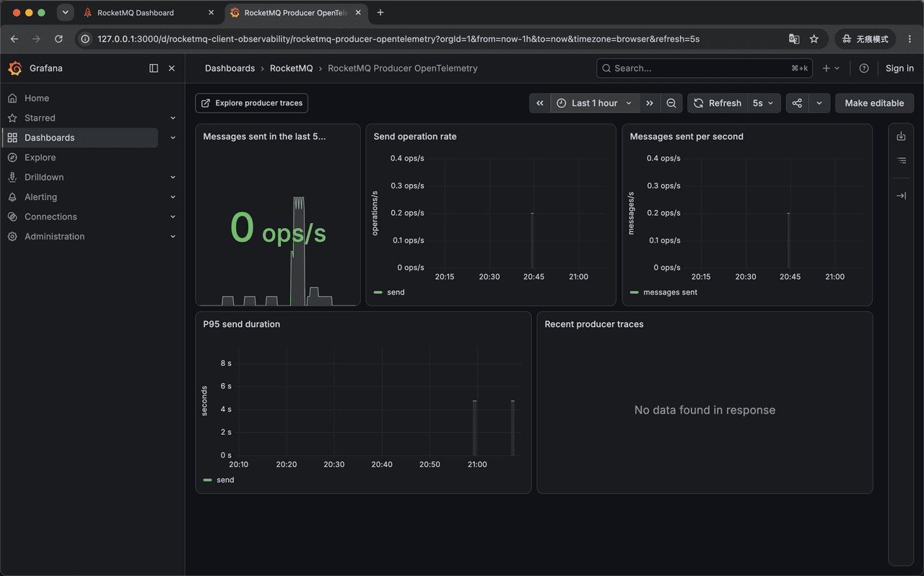Close the navigation menu sidebar
This screenshot has height=576, width=924.
[x=172, y=68]
